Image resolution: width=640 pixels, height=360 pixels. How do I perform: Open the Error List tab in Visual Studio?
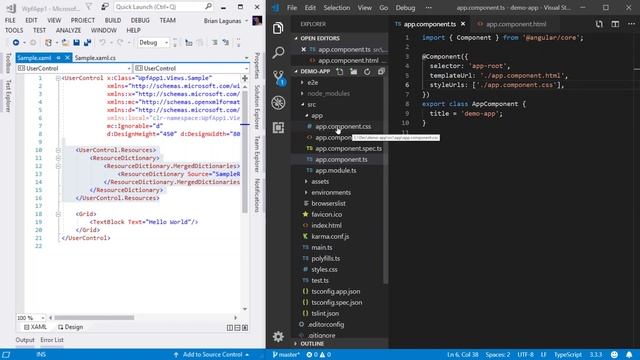52,340
